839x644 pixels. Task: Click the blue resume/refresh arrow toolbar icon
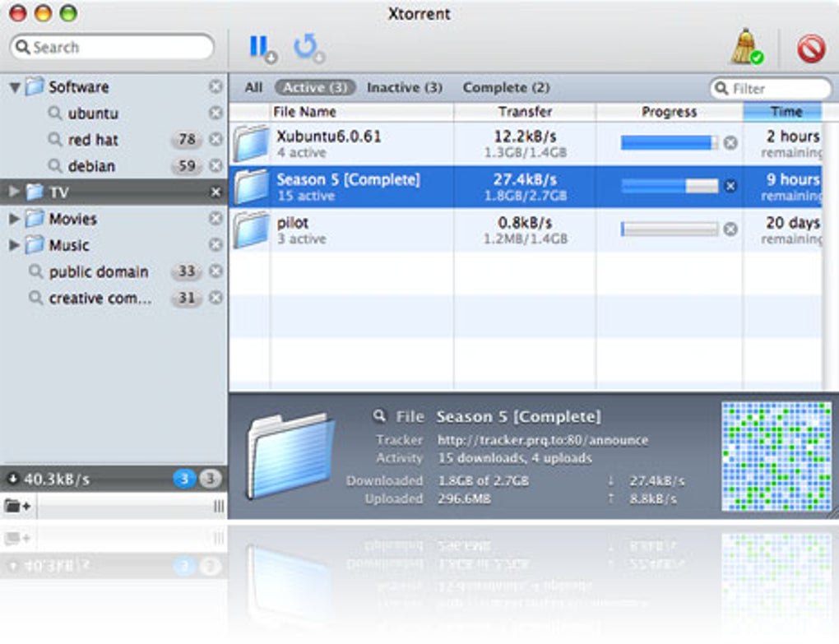click(x=308, y=48)
